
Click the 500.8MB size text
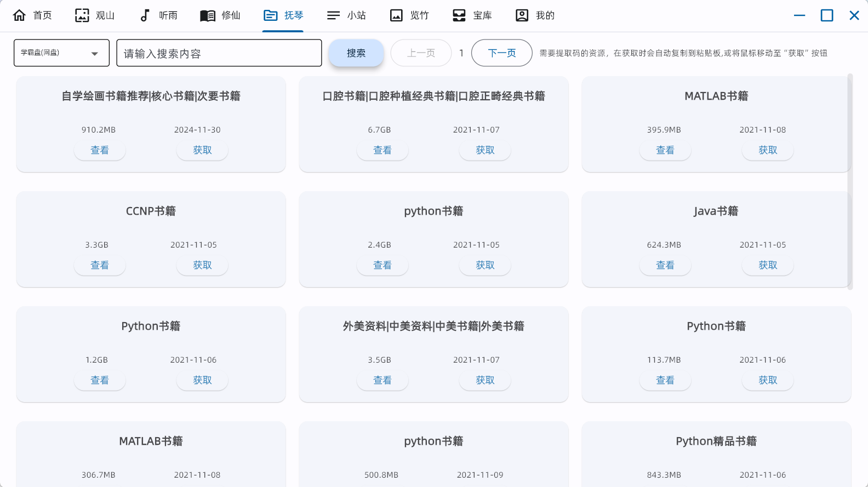point(381,475)
